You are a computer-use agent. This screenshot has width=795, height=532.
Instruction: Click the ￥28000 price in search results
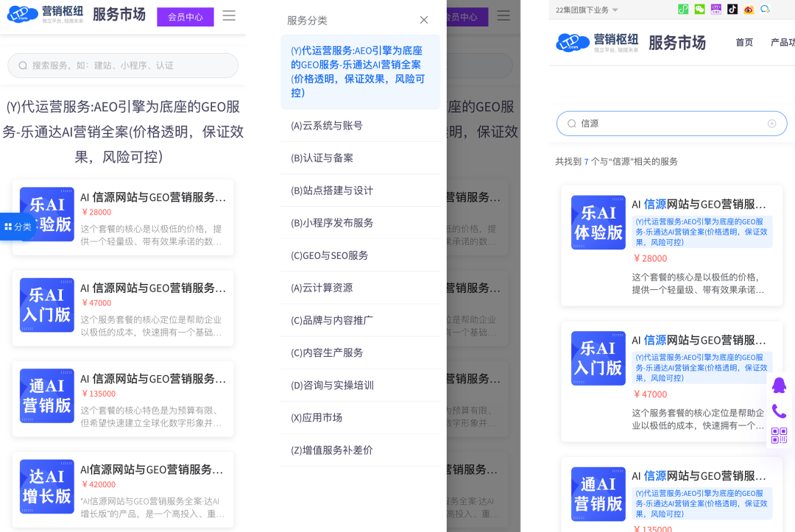650,258
